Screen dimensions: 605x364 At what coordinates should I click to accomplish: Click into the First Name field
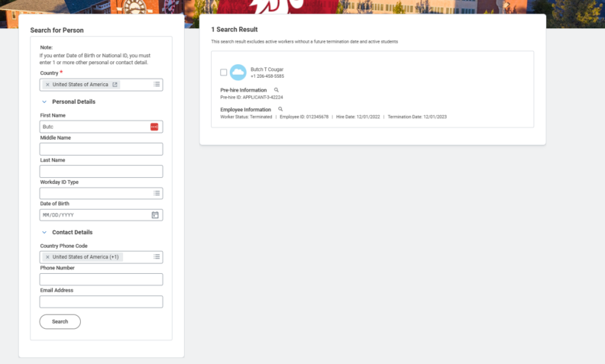(x=92, y=127)
